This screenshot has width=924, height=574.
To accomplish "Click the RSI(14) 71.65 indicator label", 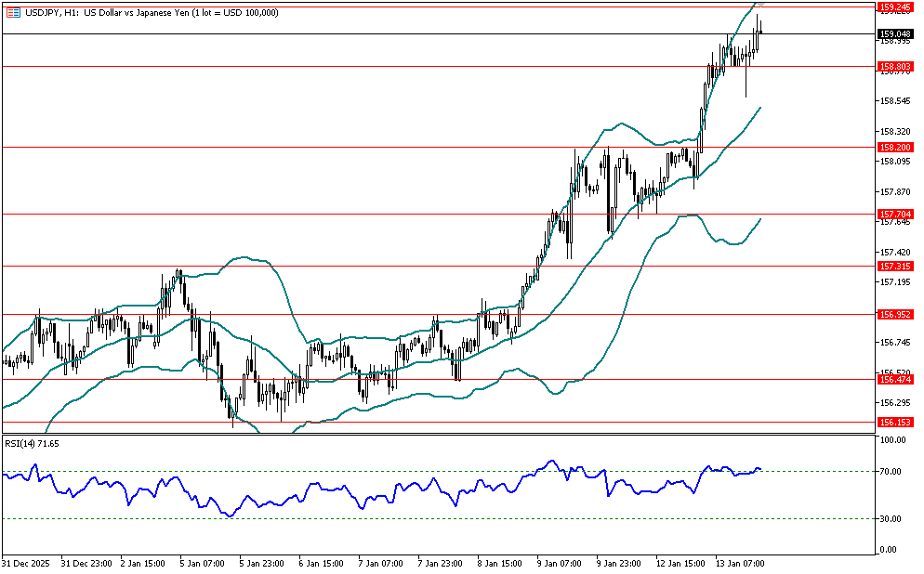I will click(x=33, y=444).
